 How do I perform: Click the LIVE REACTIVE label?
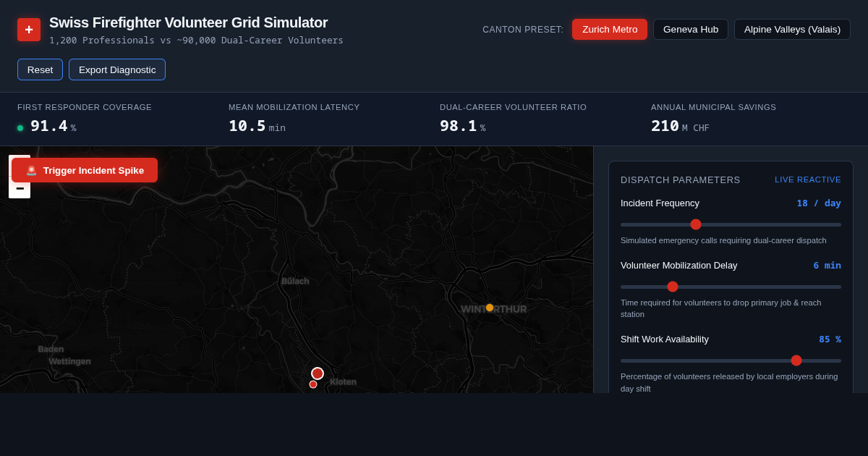coord(808,180)
